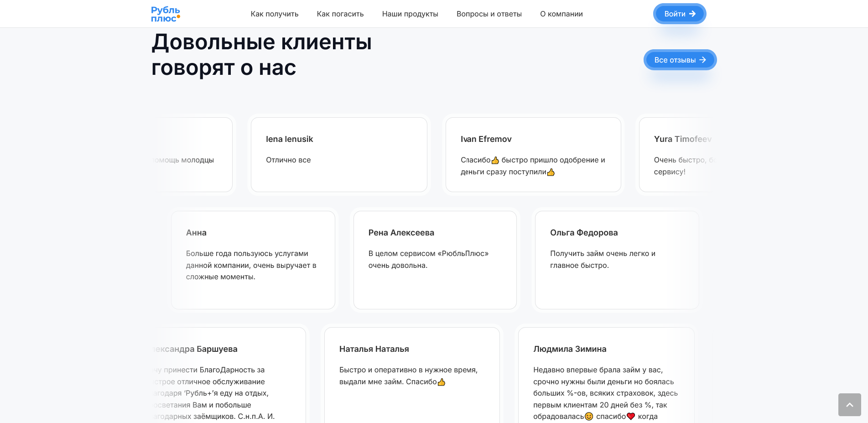Click the arrow icon in Все отзывы button

[702, 60]
